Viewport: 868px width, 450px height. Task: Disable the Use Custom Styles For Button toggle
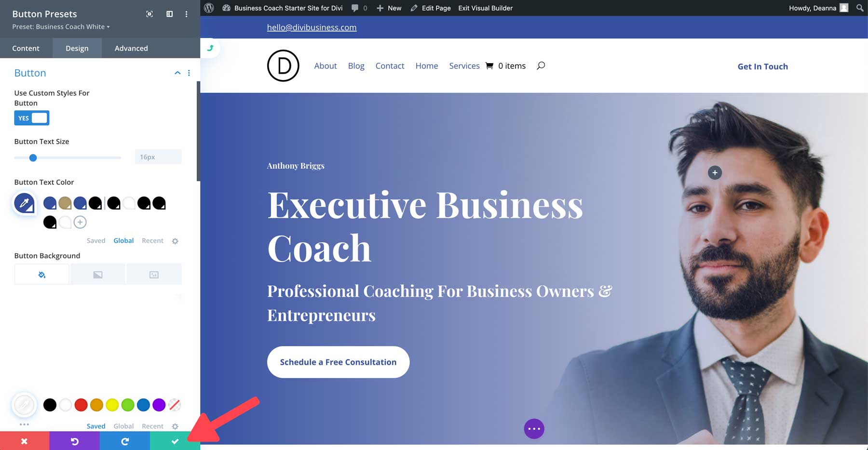pyautogui.click(x=31, y=118)
